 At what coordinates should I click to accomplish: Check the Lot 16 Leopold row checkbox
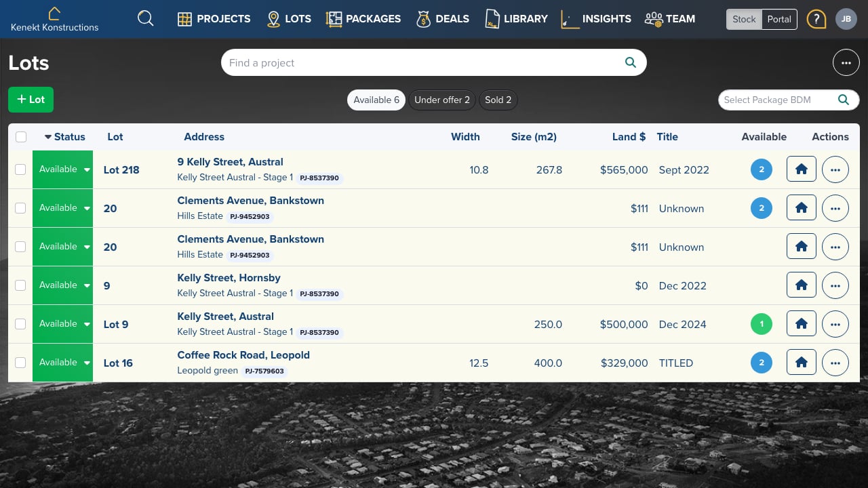point(20,363)
